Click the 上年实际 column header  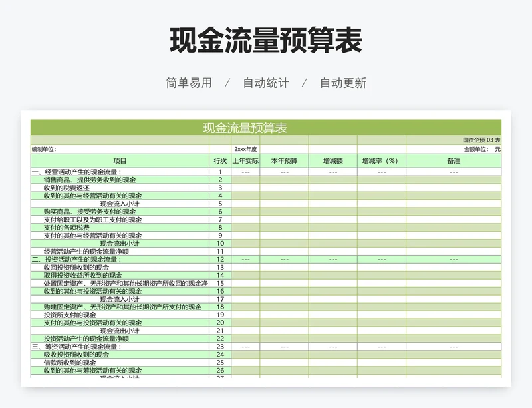pos(245,161)
